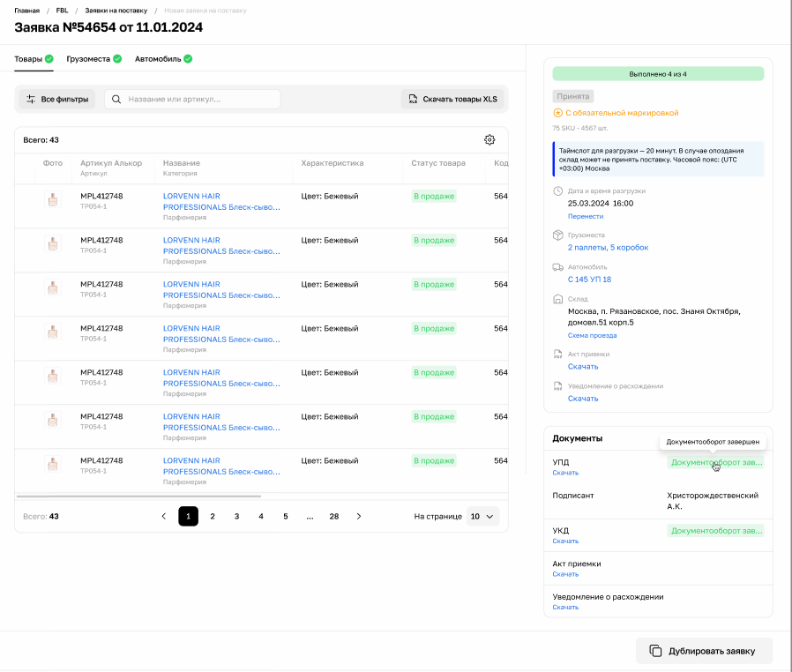Click the truck icon beside Автомобиль

click(557, 267)
